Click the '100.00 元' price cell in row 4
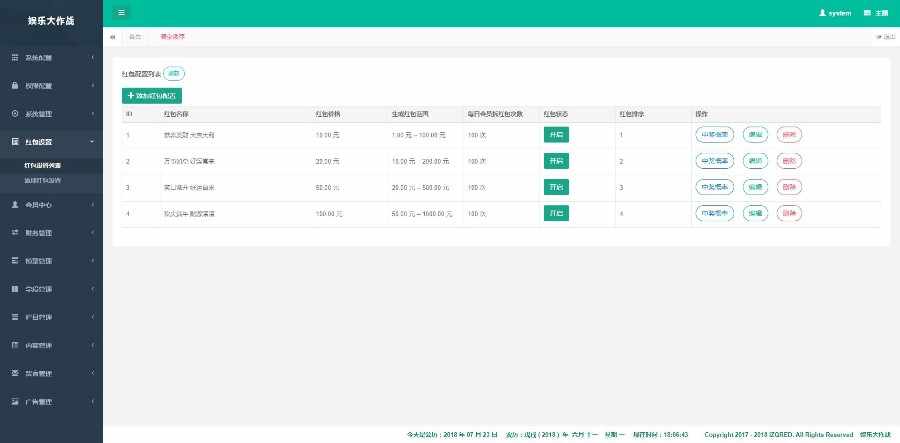Image resolution: width=900 pixels, height=443 pixels. click(x=329, y=213)
